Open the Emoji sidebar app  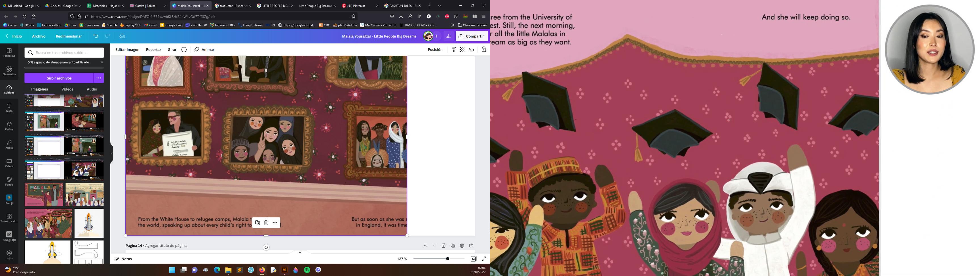pyautogui.click(x=9, y=200)
